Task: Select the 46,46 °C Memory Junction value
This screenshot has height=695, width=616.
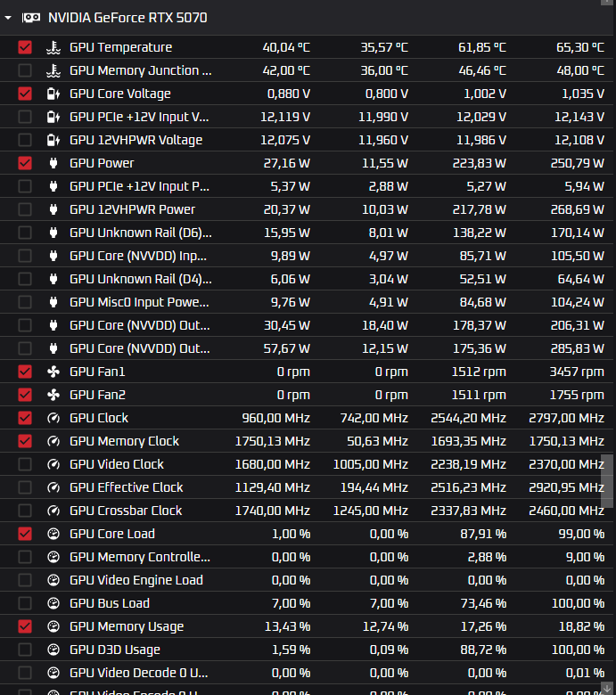Action: click(x=482, y=70)
